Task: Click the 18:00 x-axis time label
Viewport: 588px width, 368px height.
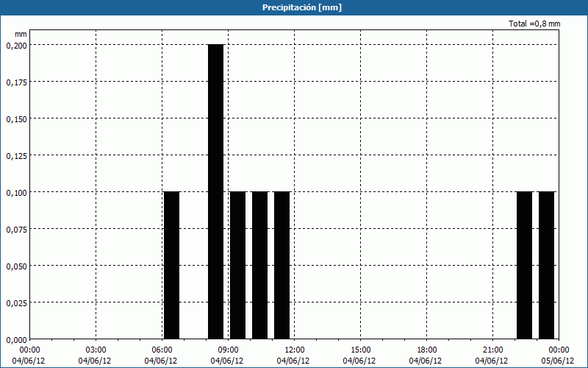Action: point(427,350)
